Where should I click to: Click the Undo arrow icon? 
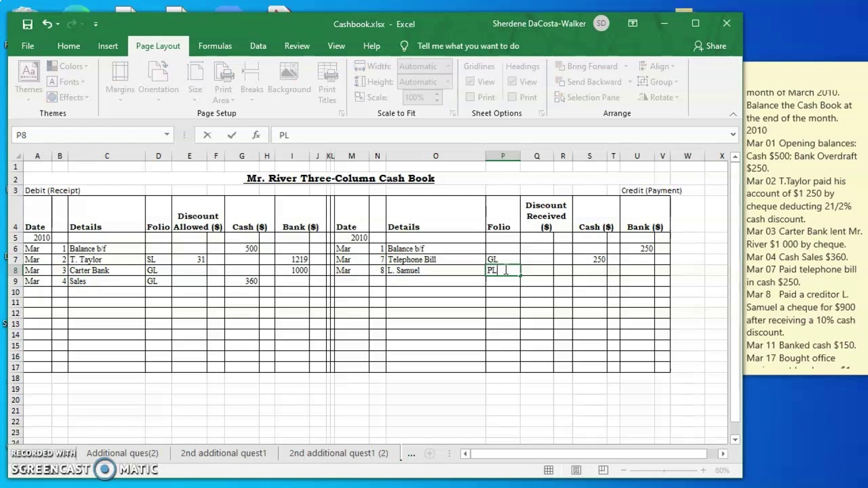[x=47, y=24]
